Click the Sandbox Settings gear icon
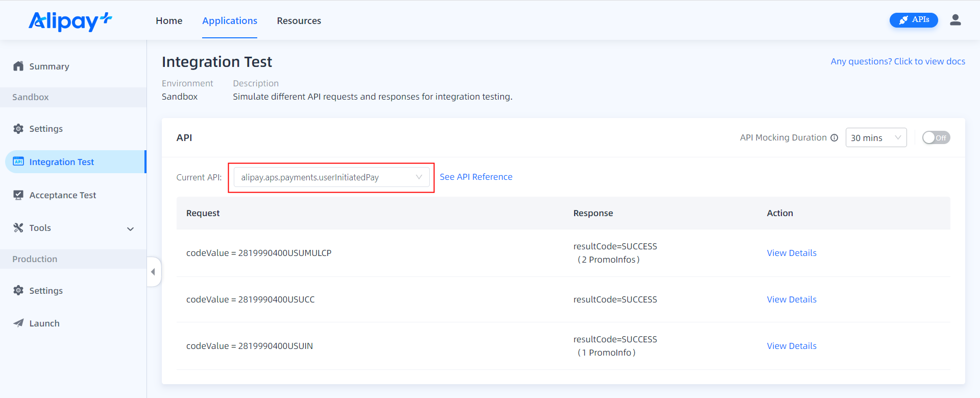Screen dimensions: 980x398 (x=18, y=129)
